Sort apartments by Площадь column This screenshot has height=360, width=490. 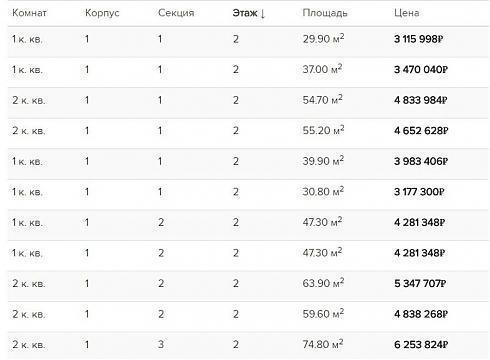pyautogui.click(x=325, y=13)
